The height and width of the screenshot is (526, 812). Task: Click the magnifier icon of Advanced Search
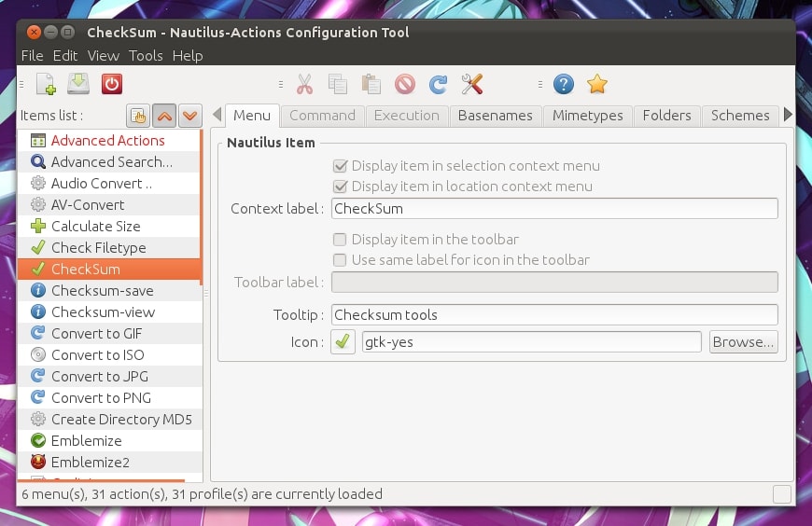coord(38,162)
